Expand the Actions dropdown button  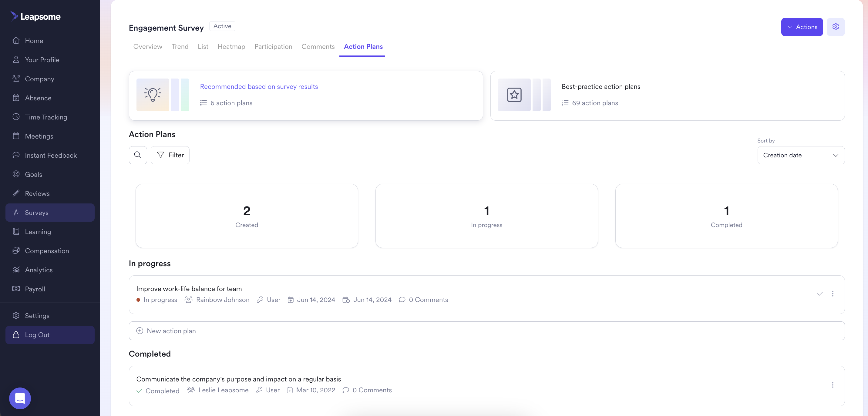click(802, 27)
